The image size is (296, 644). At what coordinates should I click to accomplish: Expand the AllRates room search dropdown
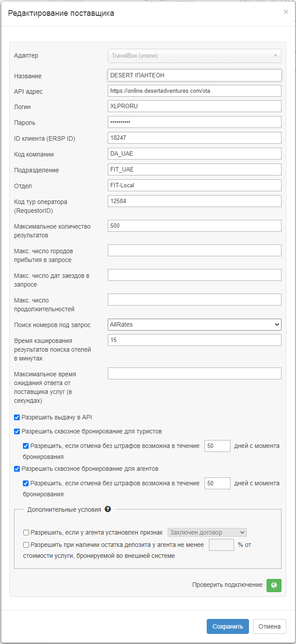194,324
